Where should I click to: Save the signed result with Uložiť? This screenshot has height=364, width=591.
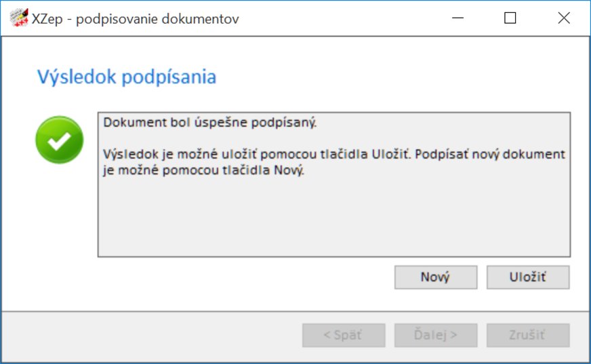pos(527,277)
